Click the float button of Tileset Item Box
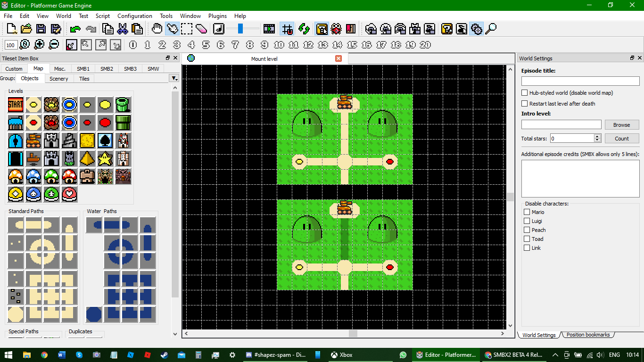 click(168, 58)
